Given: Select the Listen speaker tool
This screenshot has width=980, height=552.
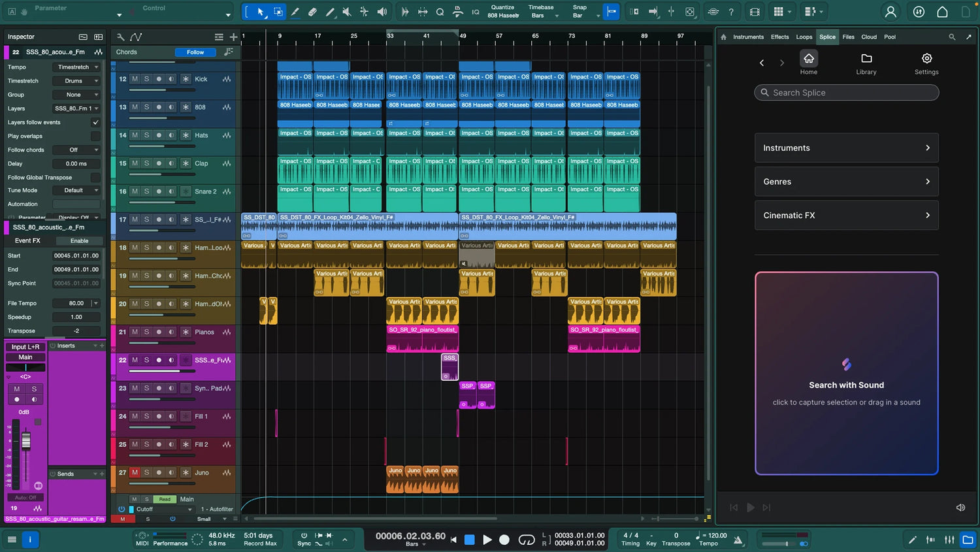Looking at the screenshot, I should 382,12.
